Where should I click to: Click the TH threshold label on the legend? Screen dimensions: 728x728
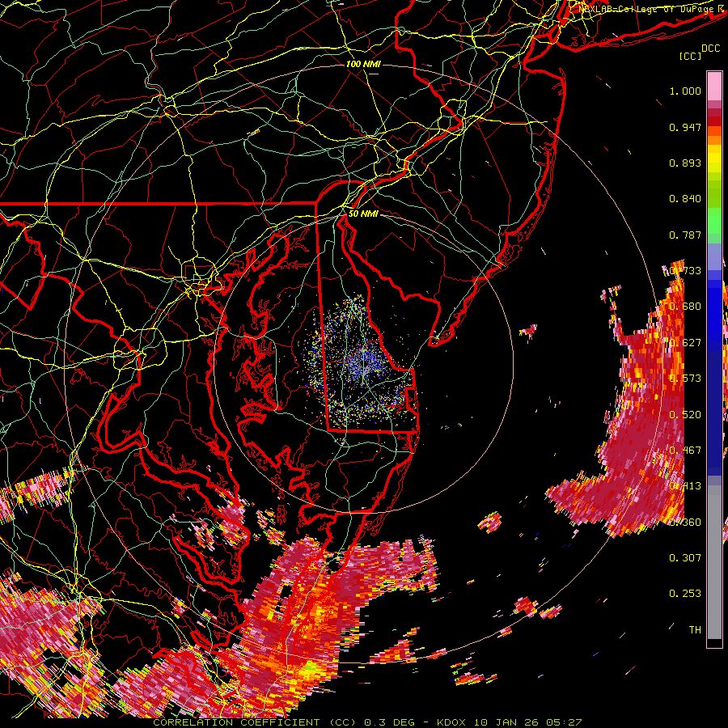pyautogui.click(x=695, y=630)
